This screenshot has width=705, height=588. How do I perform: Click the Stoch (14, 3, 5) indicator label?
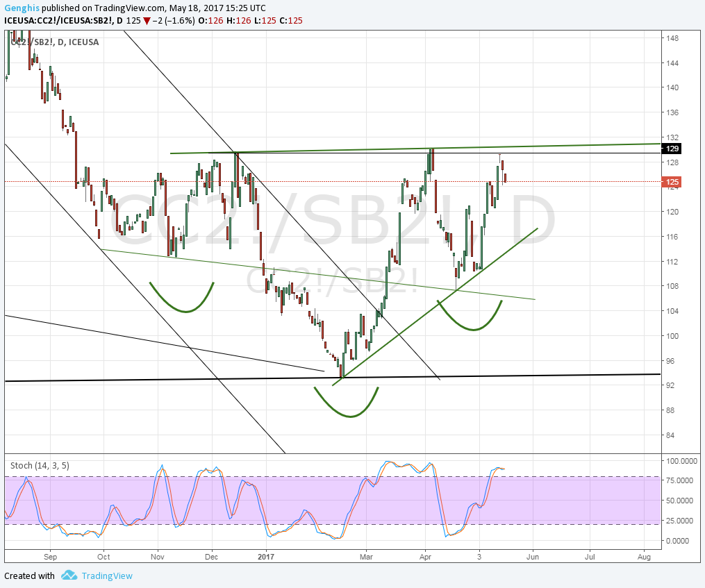click(40, 465)
